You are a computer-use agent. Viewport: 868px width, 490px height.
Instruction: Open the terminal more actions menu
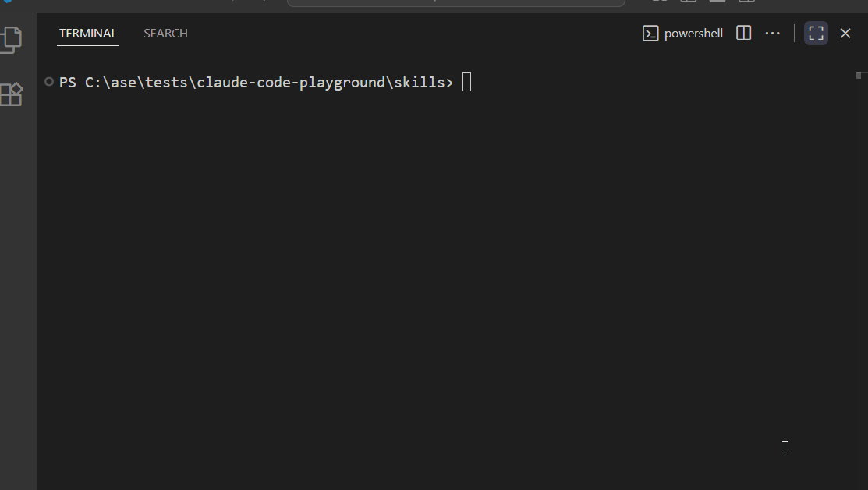tap(772, 34)
